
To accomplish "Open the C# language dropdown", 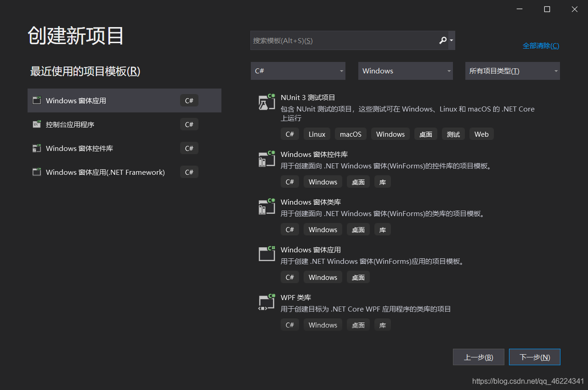I will (x=298, y=71).
